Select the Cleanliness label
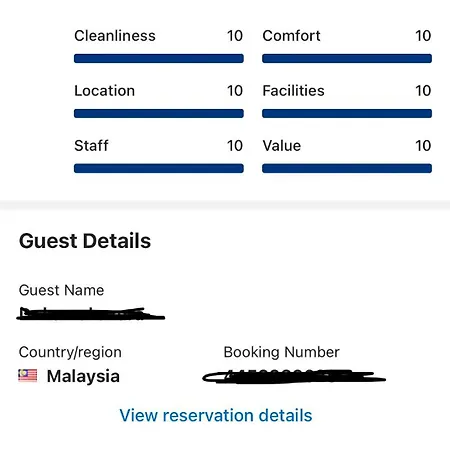The height and width of the screenshot is (450, 450). 115,36
